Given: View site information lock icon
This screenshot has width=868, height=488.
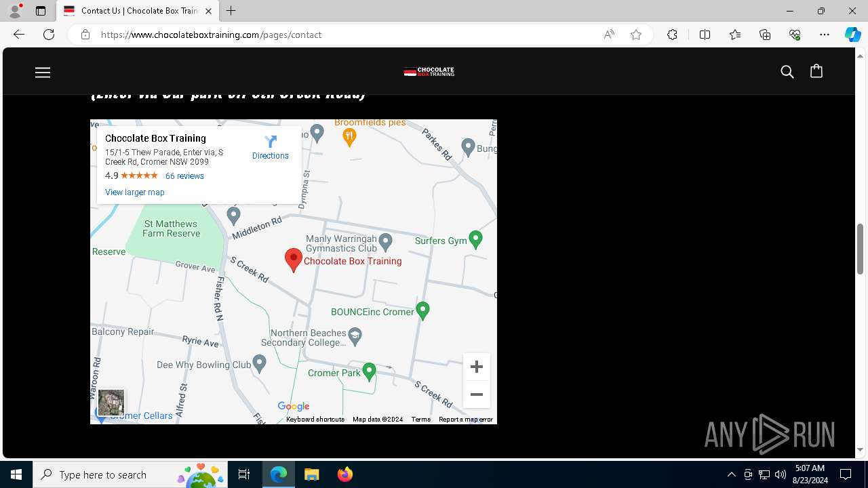Looking at the screenshot, I should [x=85, y=35].
